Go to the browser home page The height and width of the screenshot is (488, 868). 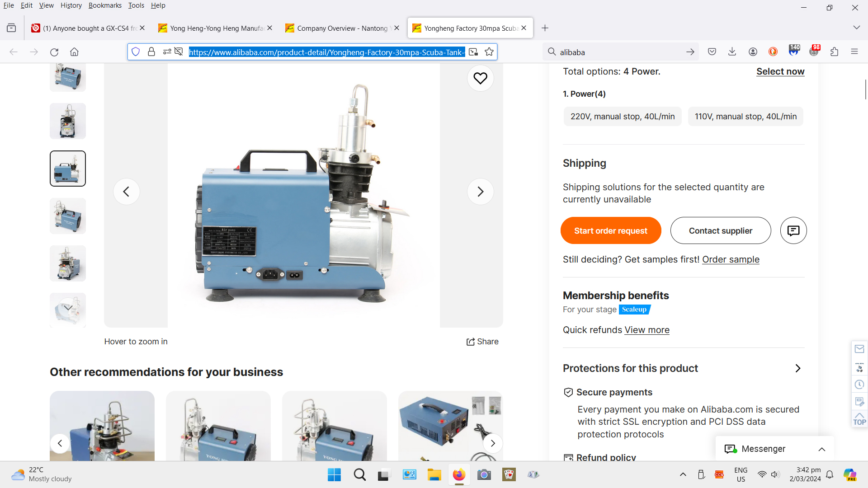(75, 52)
